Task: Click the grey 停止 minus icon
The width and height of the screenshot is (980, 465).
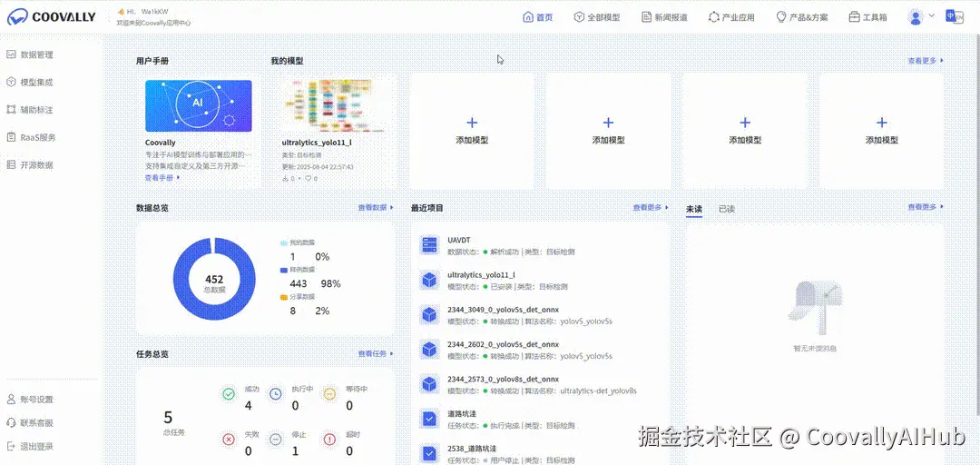Action: point(276,440)
